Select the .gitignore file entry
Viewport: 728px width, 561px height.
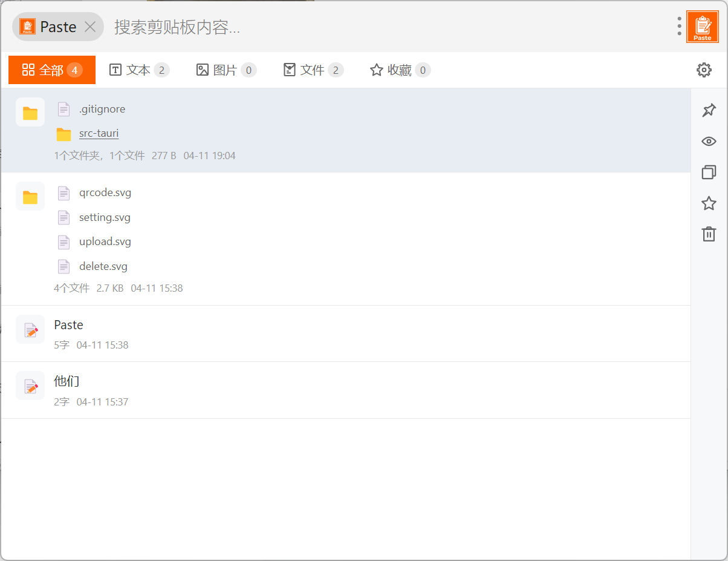click(102, 109)
